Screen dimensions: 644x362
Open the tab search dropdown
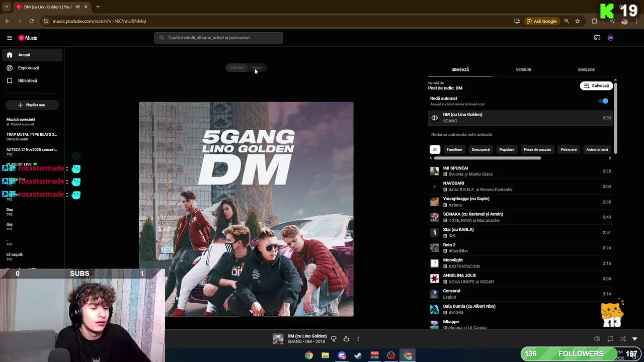click(x=7, y=7)
